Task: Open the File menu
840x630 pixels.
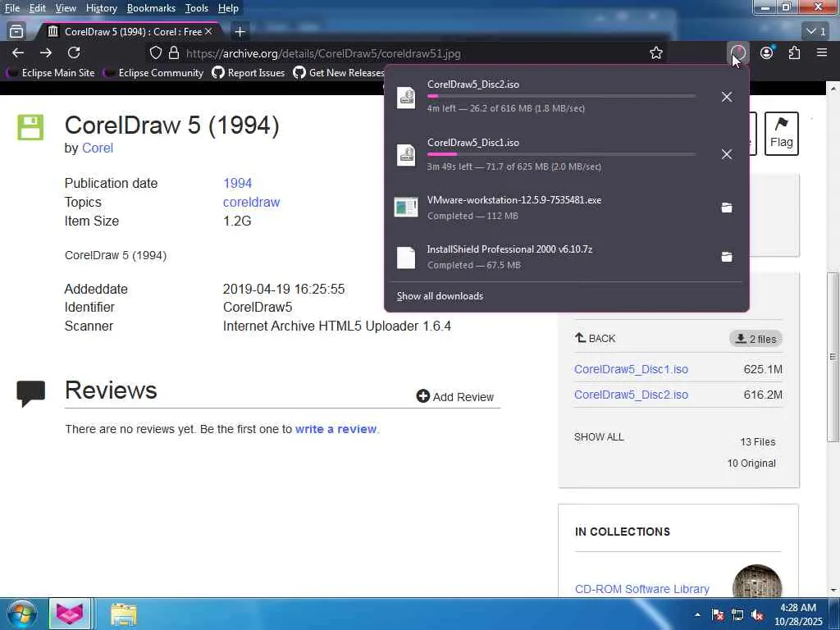Action: [11, 8]
